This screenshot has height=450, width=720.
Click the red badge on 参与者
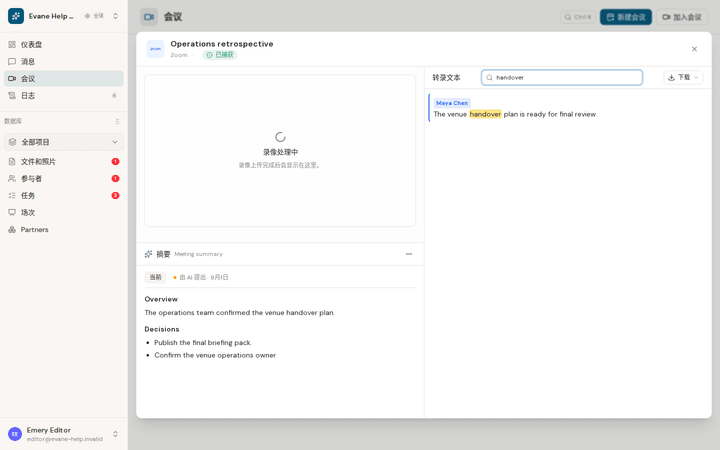click(115, 179)
